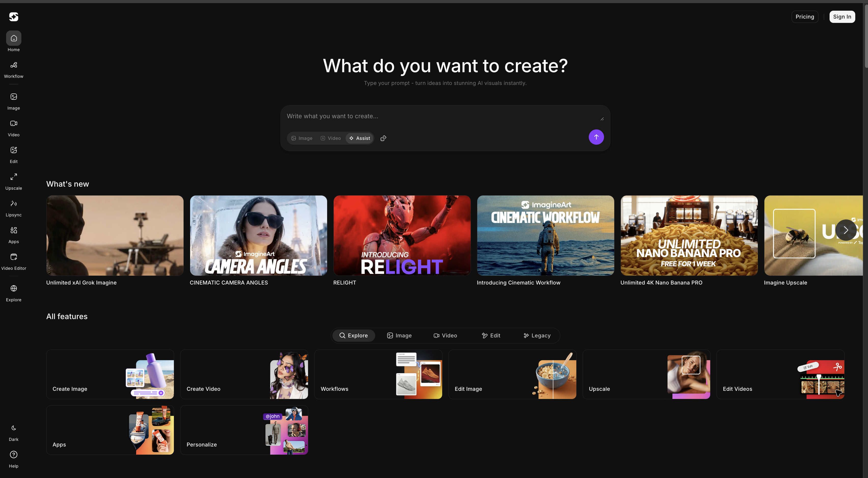Select the Edit tab under All features
The height and width of the screenshot is (478, 868).
click(491, 336)
